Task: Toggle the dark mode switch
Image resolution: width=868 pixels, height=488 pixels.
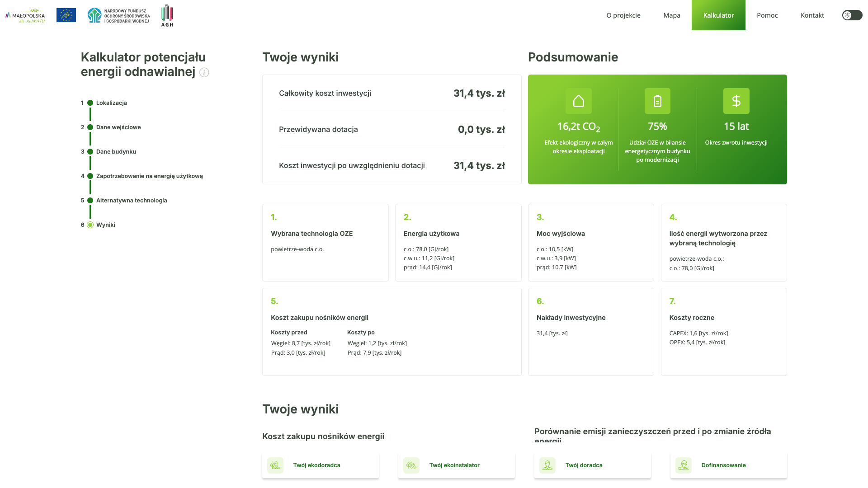Action: click(x=852, y=15)
